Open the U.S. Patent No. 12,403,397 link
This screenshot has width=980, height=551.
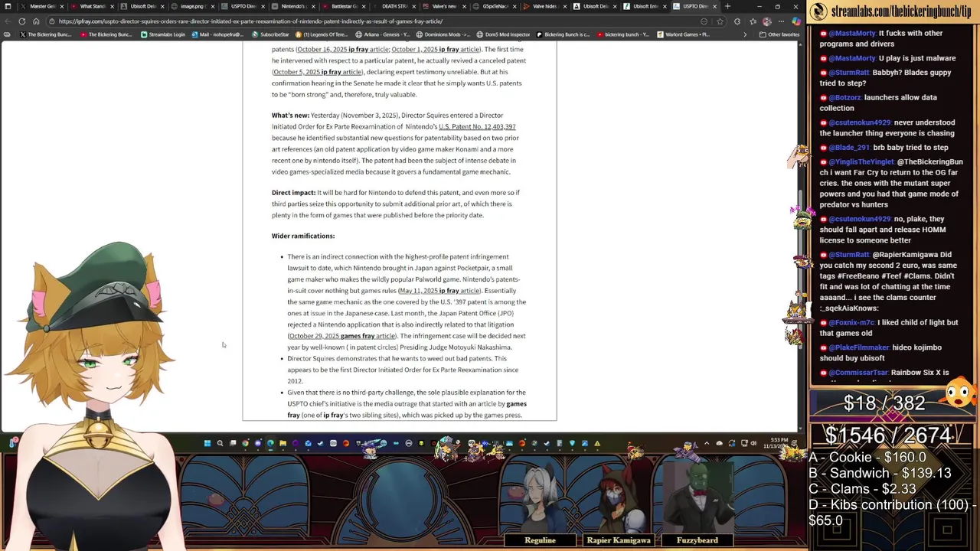(x=477, y=126)
